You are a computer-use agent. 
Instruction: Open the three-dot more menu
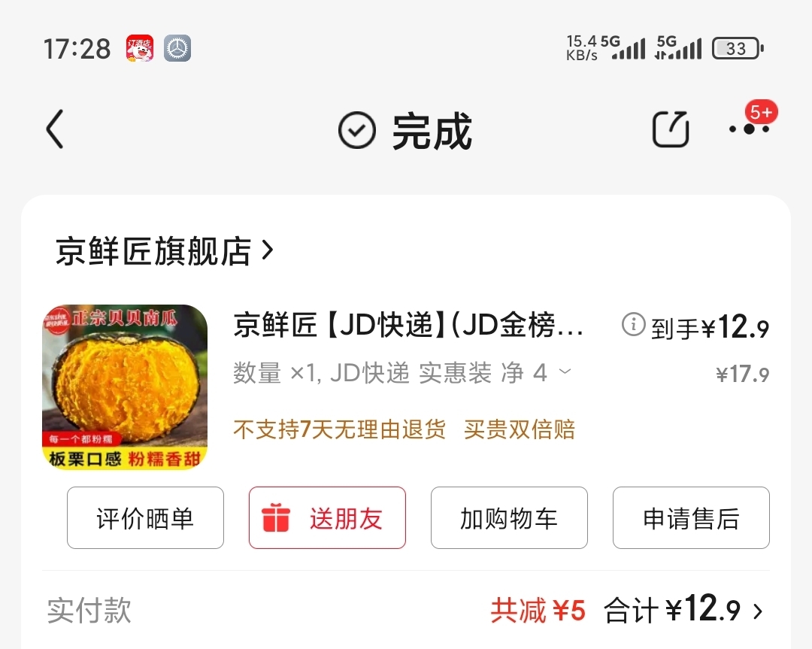tap(749, 129)
